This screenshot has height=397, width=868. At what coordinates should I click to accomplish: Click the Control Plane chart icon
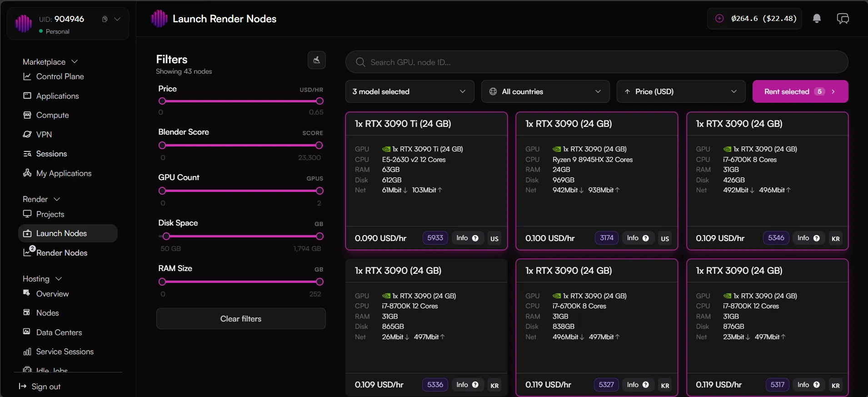click(x=27, y=76)
